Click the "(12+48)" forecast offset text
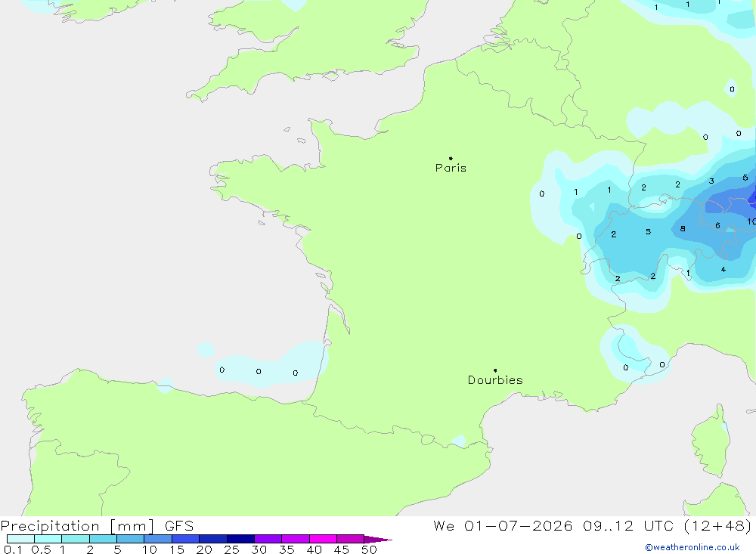 coord(717,526)
